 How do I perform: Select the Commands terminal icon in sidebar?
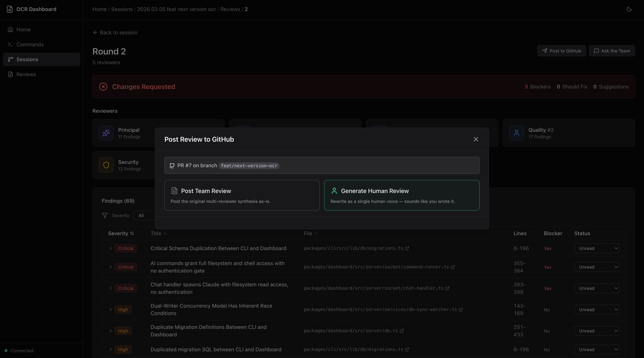pos(10,44)
